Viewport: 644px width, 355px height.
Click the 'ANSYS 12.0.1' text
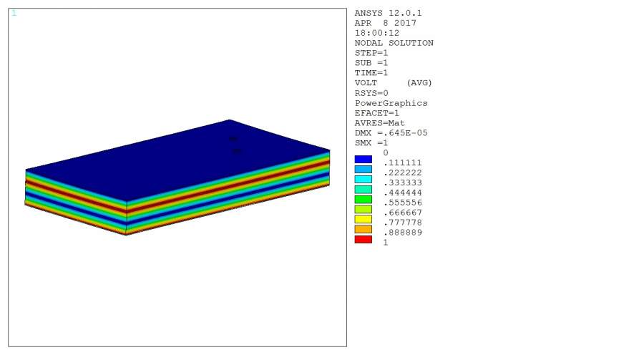coord(388,13)
